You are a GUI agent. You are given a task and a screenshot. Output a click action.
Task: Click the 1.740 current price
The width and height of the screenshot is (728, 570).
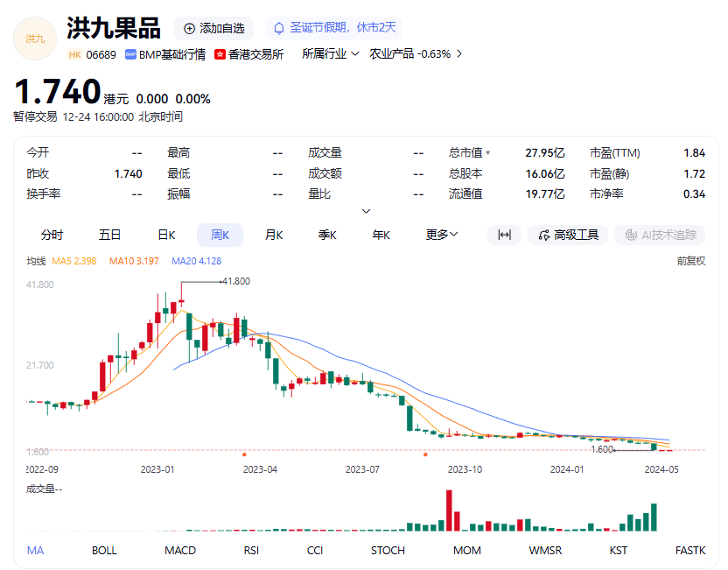[x=58, y=91]
